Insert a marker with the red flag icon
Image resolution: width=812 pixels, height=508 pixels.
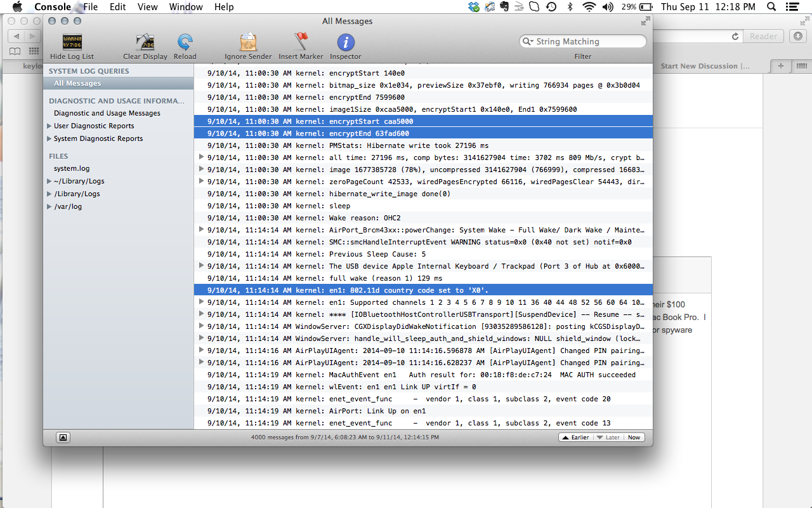click(x=301, y=43)
